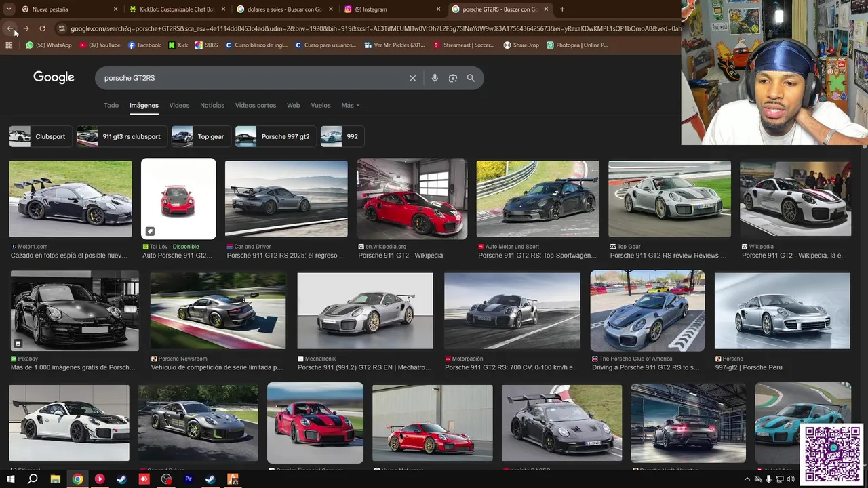Open Chrome apps grid in bookmarks bar

pos(9,45)
